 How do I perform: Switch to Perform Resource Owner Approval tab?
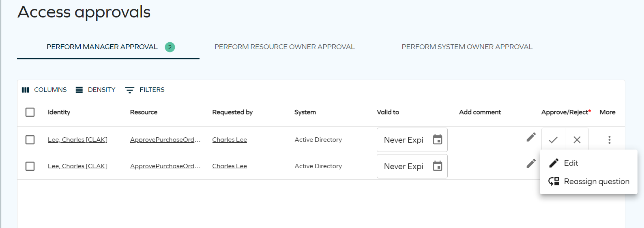coord(285,47)
